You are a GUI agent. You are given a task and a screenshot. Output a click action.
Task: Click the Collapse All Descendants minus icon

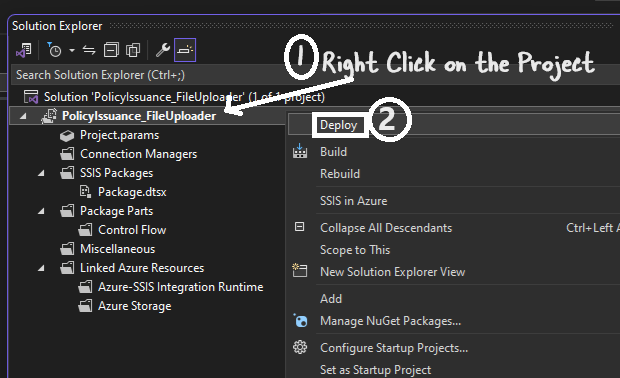pos(300,227)
